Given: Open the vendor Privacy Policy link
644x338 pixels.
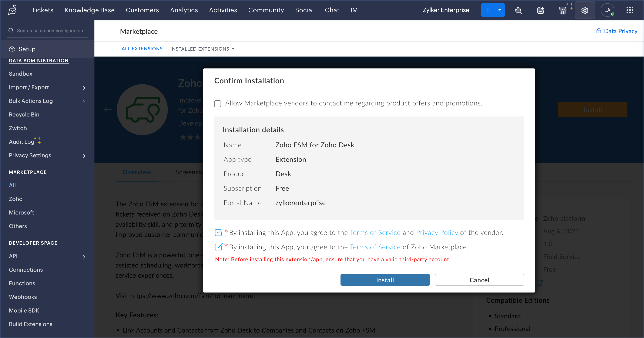Looking at the screenshot, I should coord(437,233).
